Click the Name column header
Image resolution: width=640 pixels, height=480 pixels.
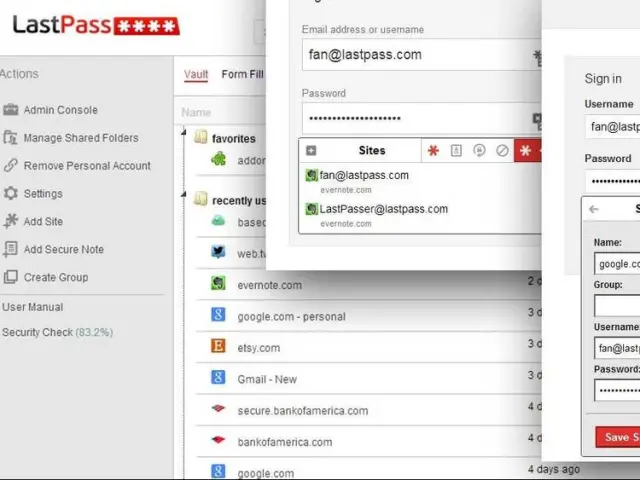[x=196, y=112]
